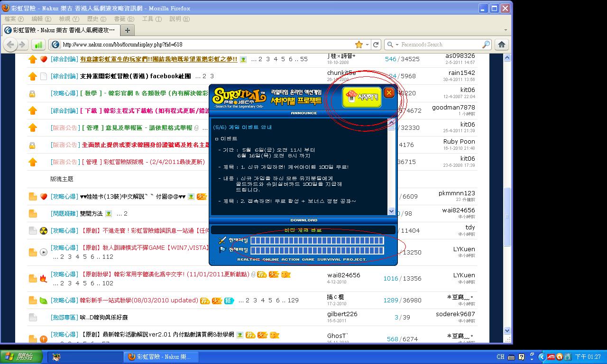Click the browser back arrow button

pyautogui.click(x=11, y=45)
